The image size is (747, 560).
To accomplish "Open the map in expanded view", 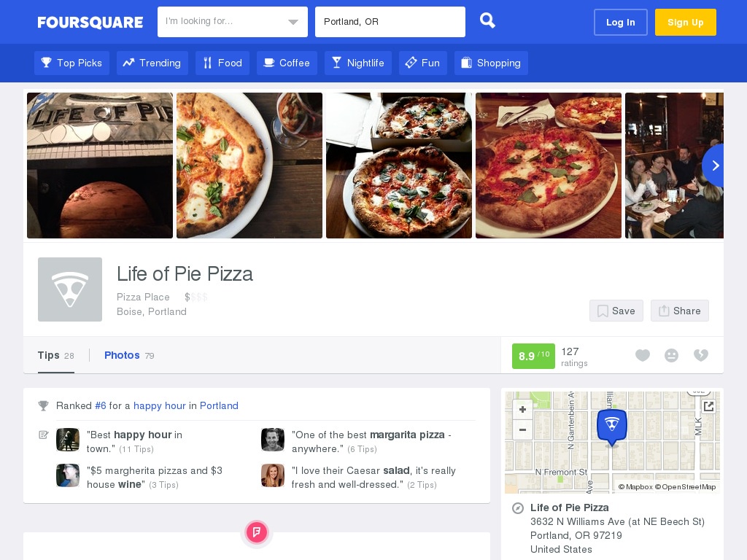I will (x=708, y=406).
